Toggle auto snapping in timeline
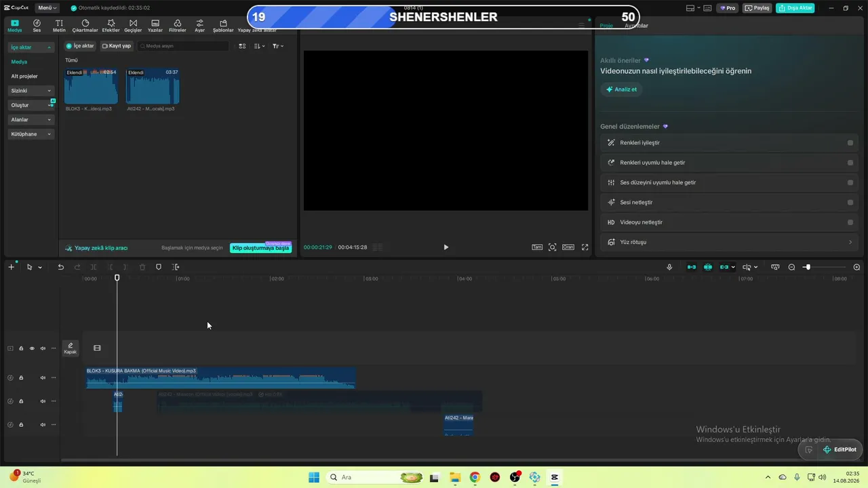 click(708, 267)
